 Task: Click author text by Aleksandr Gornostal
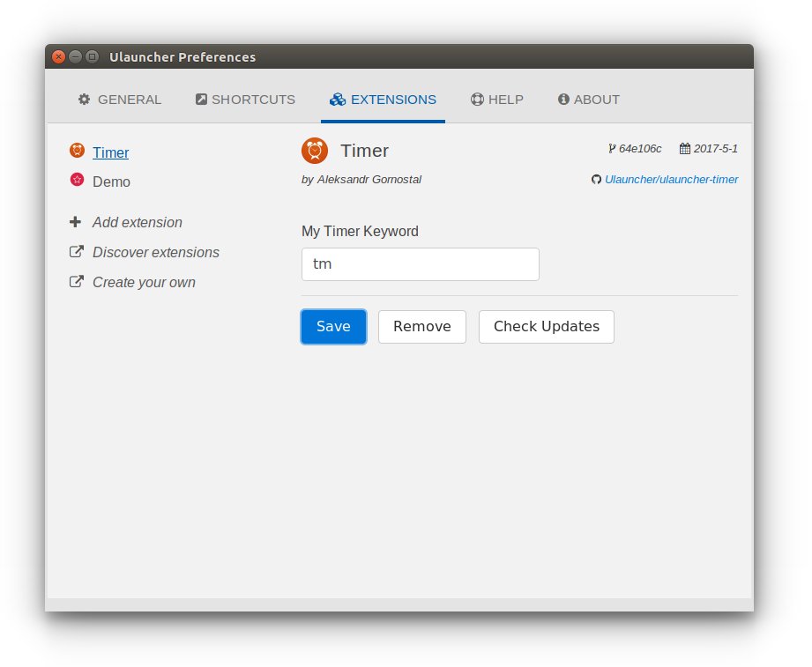click(361, 180)
